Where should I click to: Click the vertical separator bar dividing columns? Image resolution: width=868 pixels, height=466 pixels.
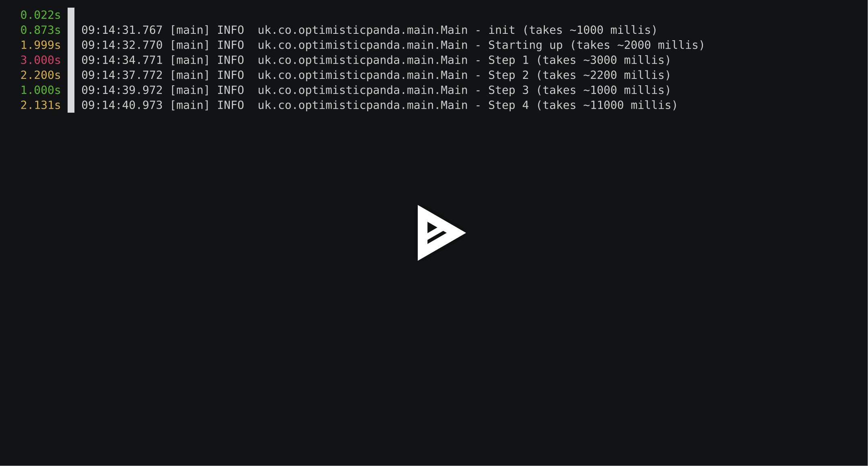67,60
